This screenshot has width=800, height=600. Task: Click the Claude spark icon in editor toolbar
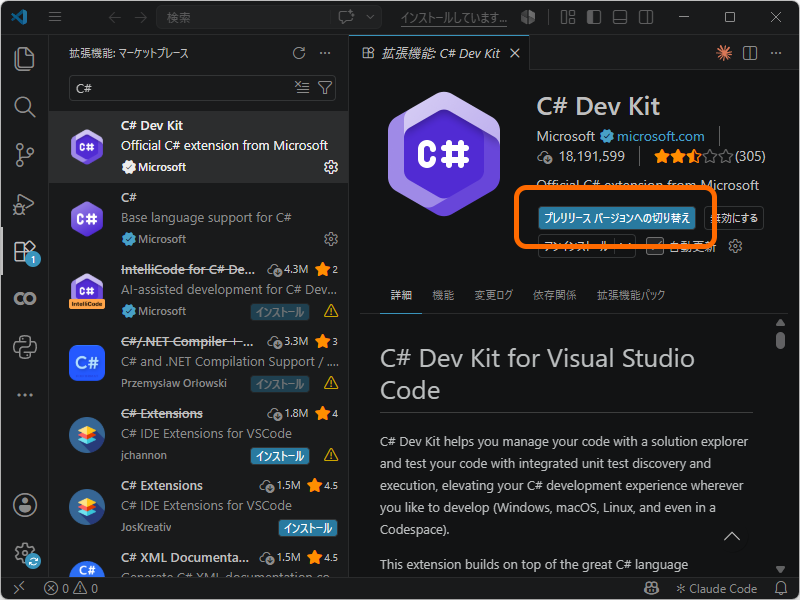(724, 53)
